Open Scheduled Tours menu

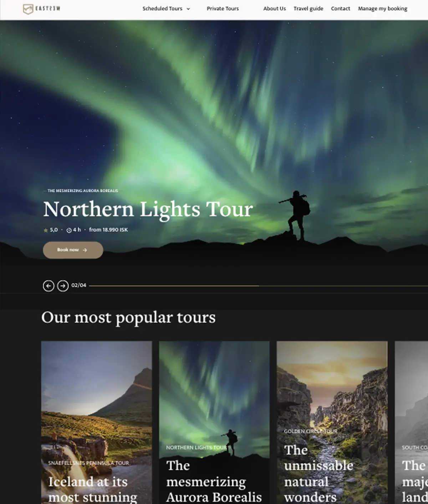(x=162, y=9)
